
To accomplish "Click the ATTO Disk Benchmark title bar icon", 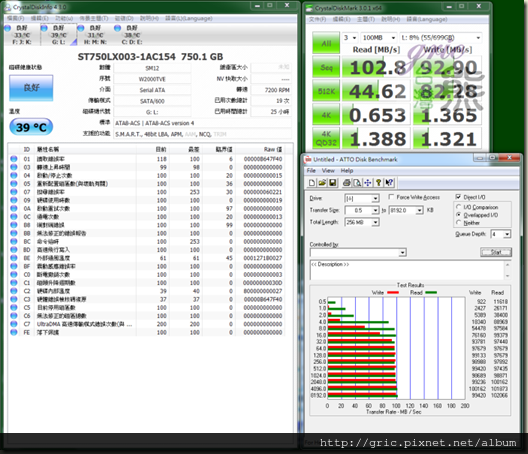I will [x=307, y=159].
